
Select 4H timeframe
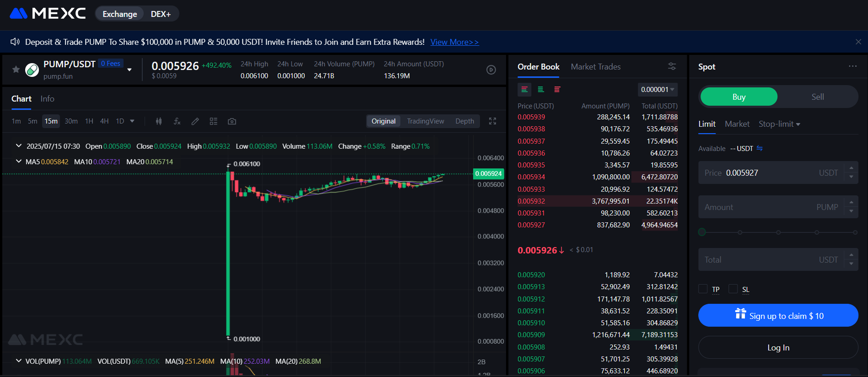pos(104,121)
